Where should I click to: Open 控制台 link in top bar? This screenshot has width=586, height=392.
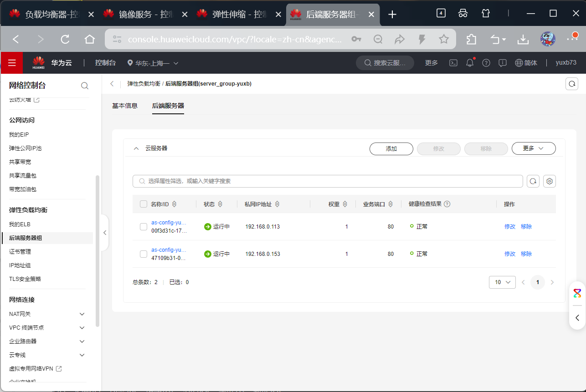[105, 63]
